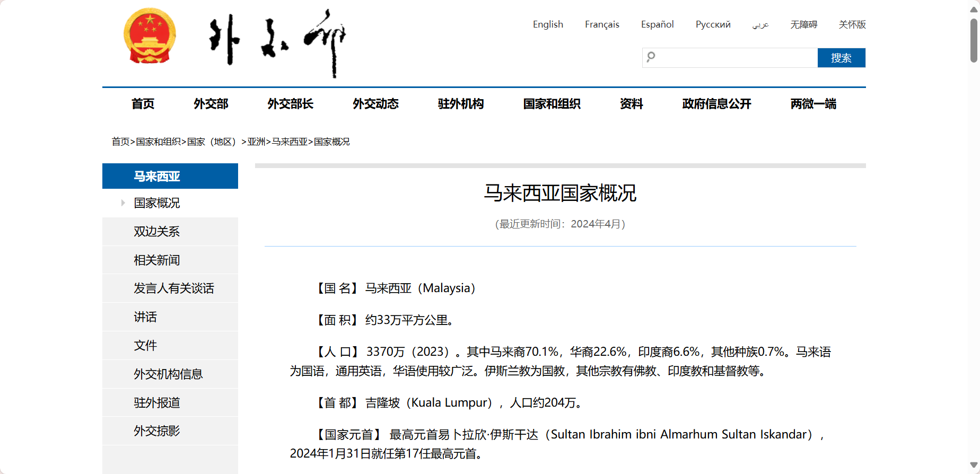Click the 【面 积】 line text
Screen dimensions: 980x474
click(x=383, y=320)
